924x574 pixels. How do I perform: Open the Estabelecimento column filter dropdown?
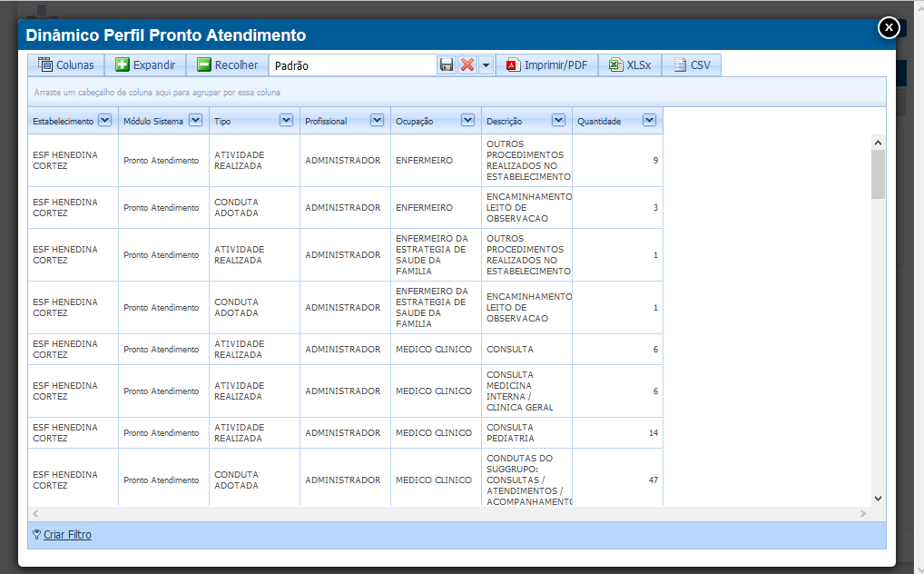(105, 121)
